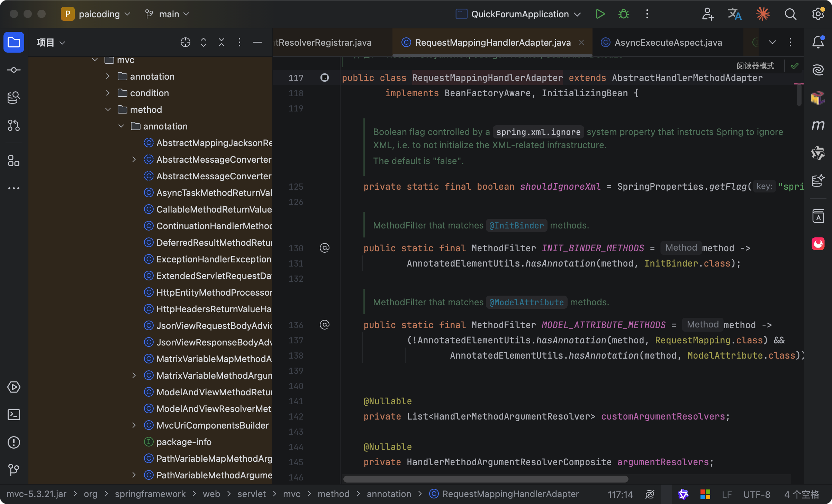
Task: Collapse the method folder
Action: [x=108, y=109]
